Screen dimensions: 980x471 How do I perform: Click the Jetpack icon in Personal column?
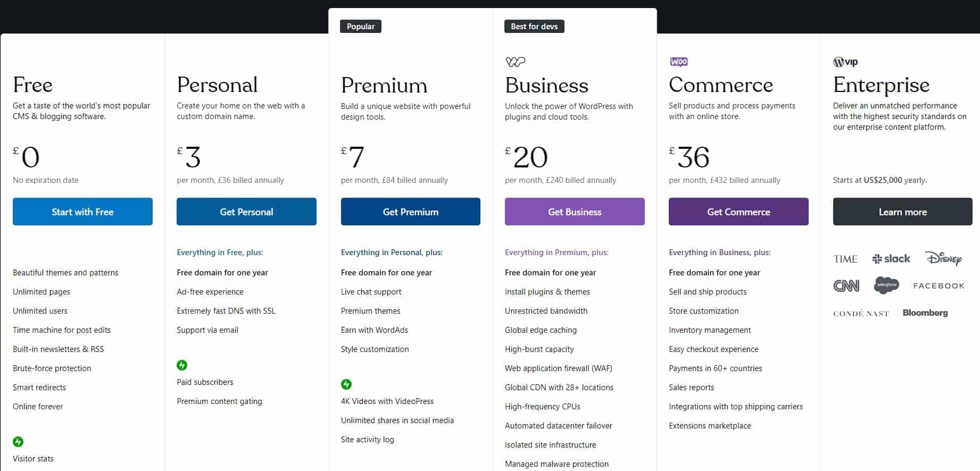click(x=182, y=365)
